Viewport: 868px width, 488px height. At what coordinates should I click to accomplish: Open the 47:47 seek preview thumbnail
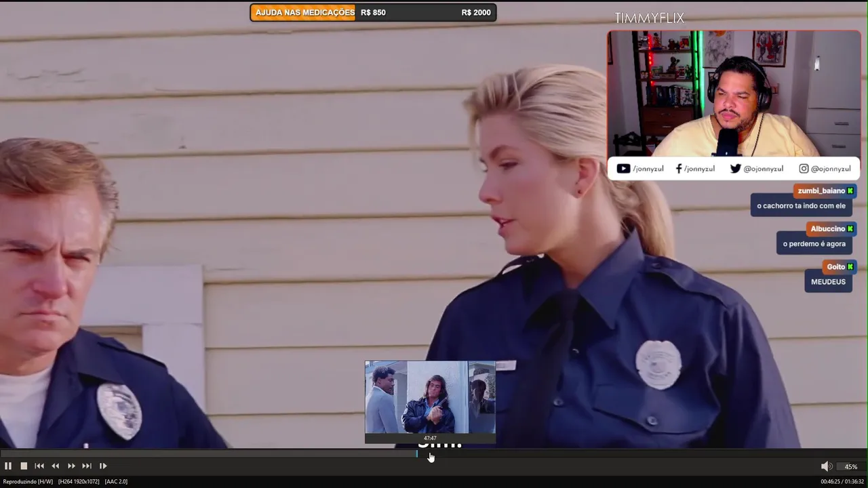pyautogui.click(x=430, y=402)
